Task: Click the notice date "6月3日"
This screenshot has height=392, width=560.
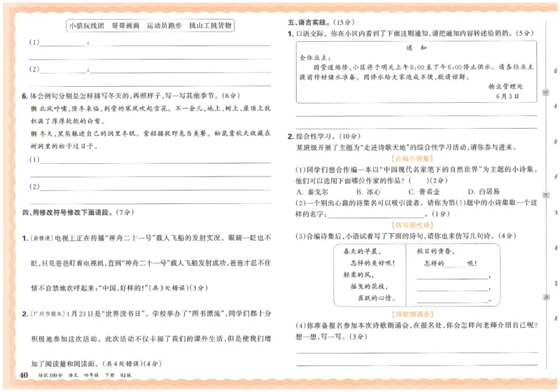Action: click(507, 97)
